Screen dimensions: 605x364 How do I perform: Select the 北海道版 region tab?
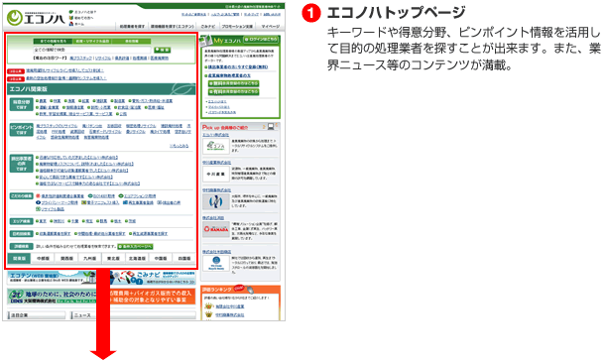(x=137, y=258)
